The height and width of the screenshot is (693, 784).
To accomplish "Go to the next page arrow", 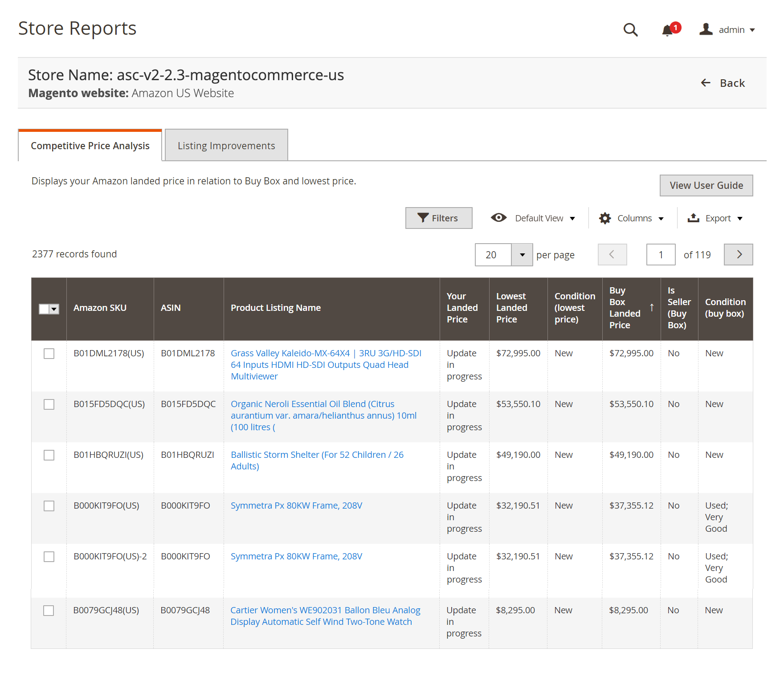I will (739, 254).
